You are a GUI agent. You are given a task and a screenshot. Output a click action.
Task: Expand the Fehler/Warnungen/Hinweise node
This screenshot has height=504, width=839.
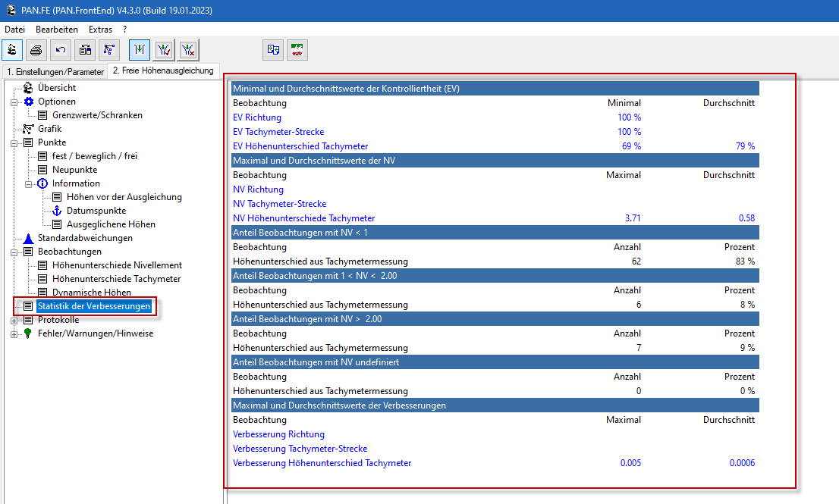pyautogui.click(x=14, y=333)
